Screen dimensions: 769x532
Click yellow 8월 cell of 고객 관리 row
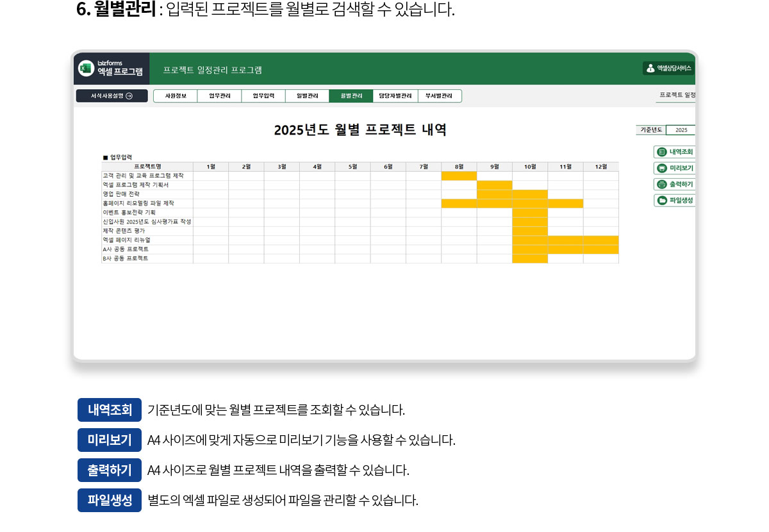tap(459, 176)
